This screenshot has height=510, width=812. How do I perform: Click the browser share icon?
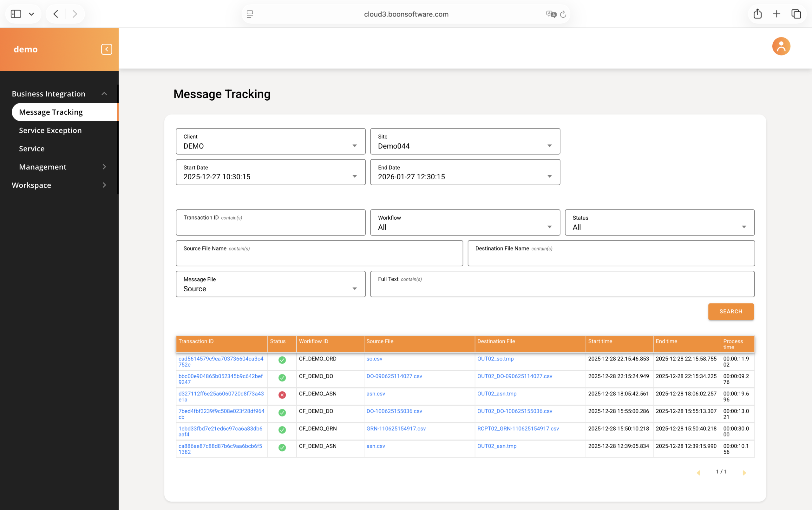pyautogui.click(x=757, y=14)
